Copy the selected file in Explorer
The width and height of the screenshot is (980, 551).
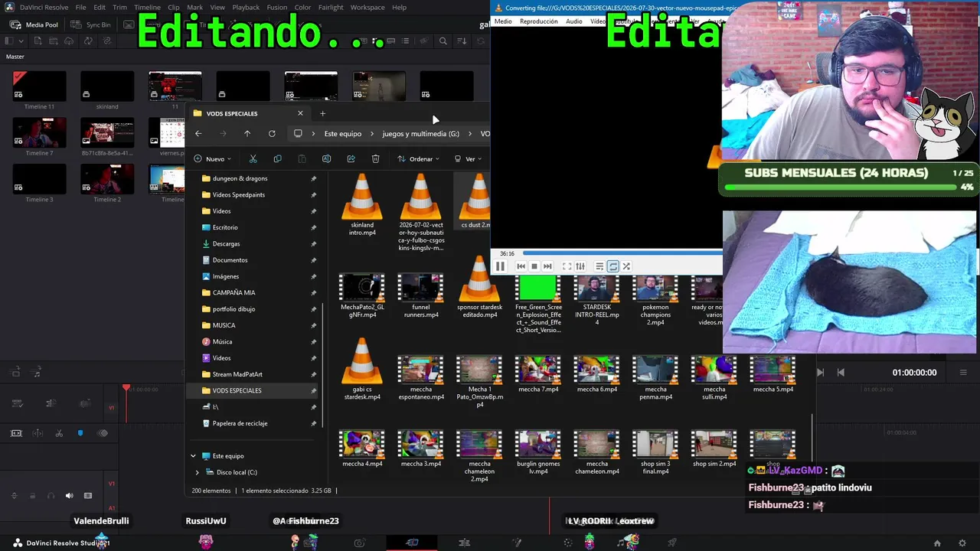[277, 159]
